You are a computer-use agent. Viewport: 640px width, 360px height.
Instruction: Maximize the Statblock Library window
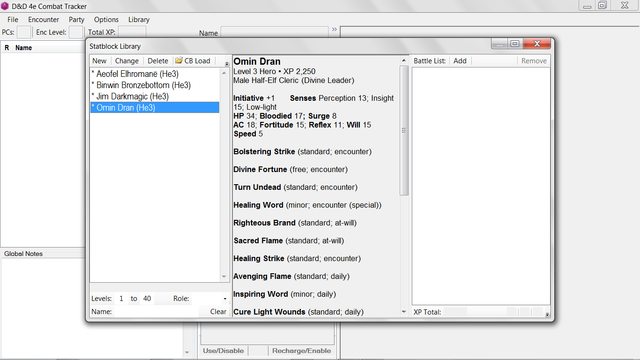click(515, 44)
